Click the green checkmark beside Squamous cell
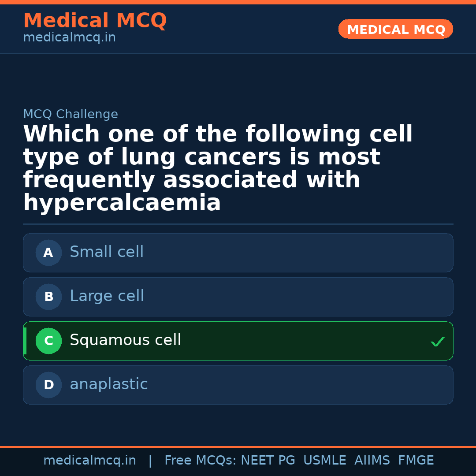 [x=437, y=342]
